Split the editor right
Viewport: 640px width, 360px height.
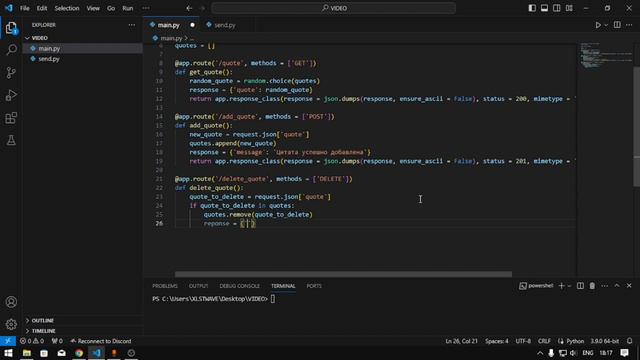coord(617,25)
